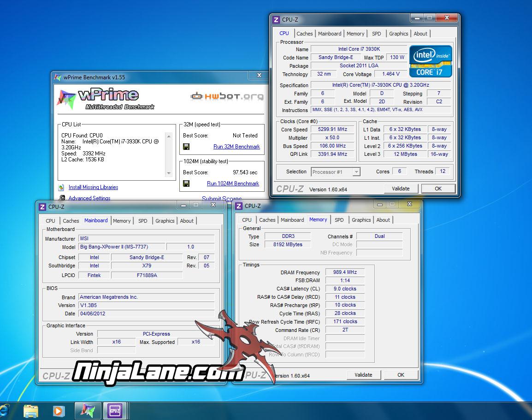
Task: Click the DRAM Frequency 989.4 MHz value
Action: [345, 272]
